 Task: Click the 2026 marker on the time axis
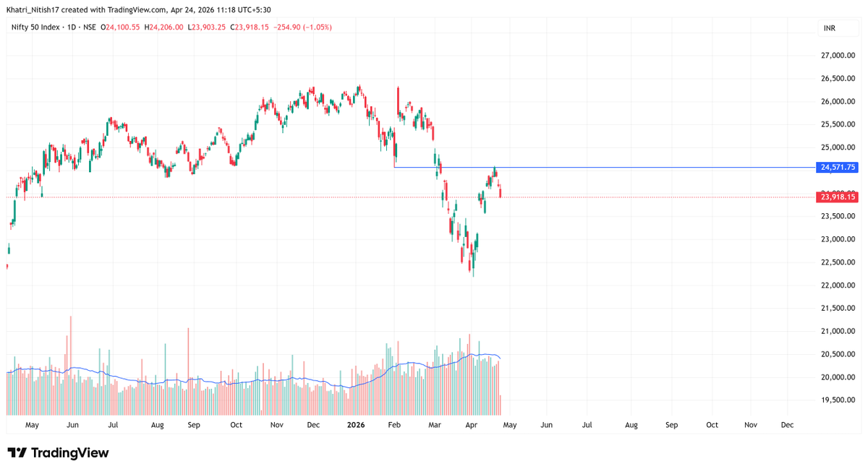pyautogui.click(x=355, y=425)
